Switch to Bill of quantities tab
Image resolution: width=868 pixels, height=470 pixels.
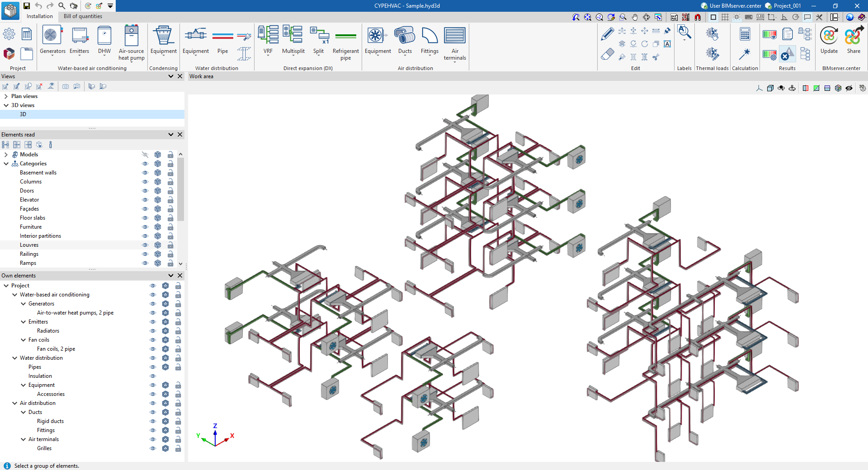point(83,16)
